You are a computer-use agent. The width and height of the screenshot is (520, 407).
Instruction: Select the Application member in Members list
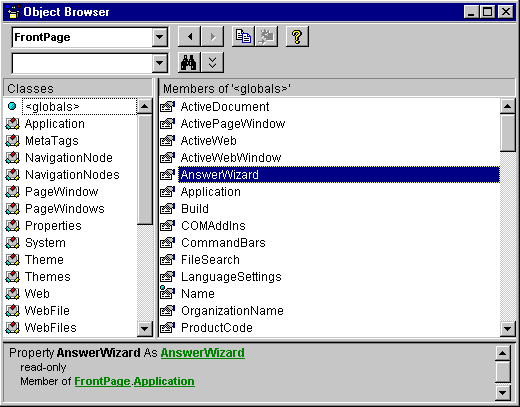pyautogui.click(x=210, y=192)
